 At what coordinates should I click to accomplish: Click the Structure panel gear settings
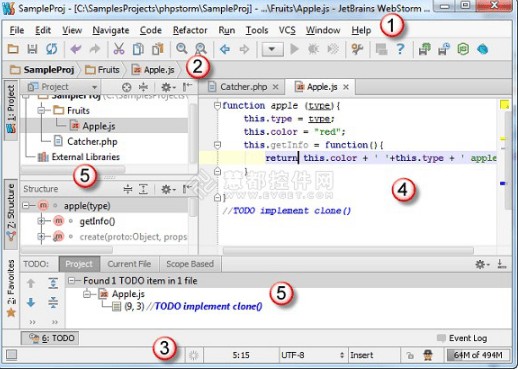[x=167, y=189]
